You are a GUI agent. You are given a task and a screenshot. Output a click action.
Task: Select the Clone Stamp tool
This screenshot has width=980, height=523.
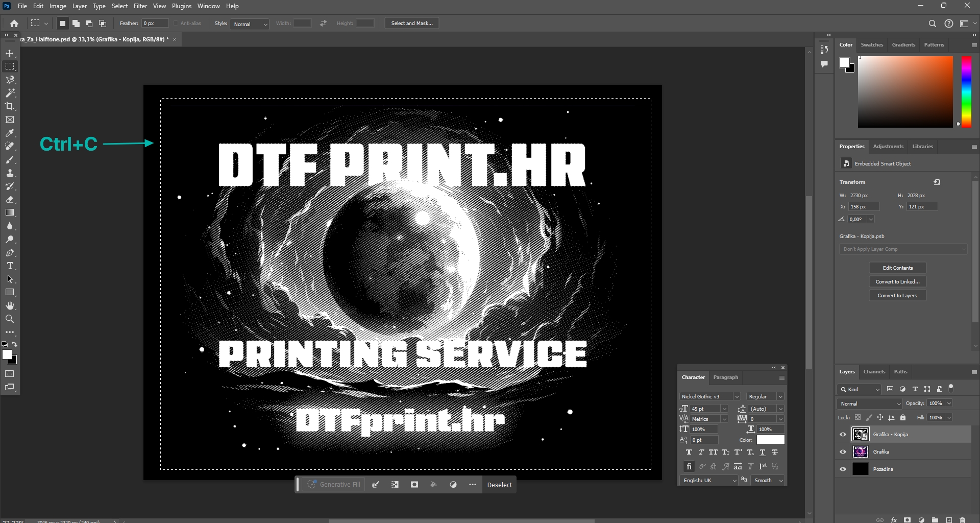(10, 173)
